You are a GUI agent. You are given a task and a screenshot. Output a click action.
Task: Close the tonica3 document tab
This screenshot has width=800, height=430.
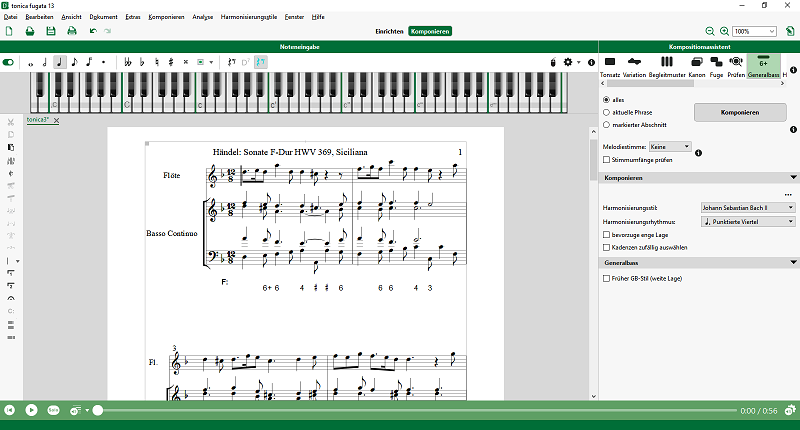(x=56, y=120)
